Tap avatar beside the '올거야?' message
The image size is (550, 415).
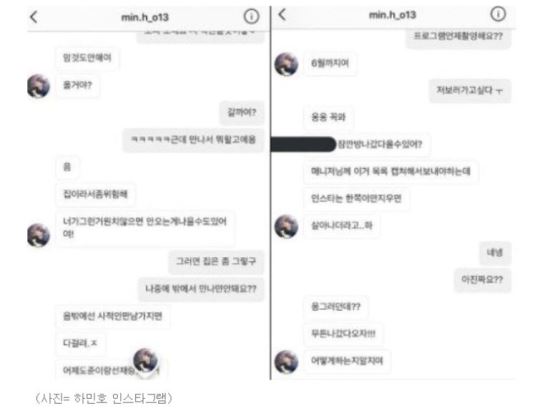coord(39,86)
